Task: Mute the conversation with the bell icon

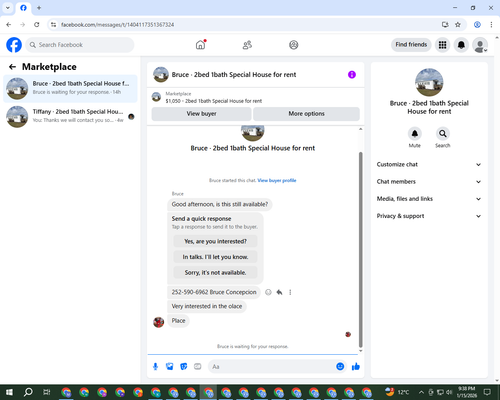Action: click(x=415, y=134)
